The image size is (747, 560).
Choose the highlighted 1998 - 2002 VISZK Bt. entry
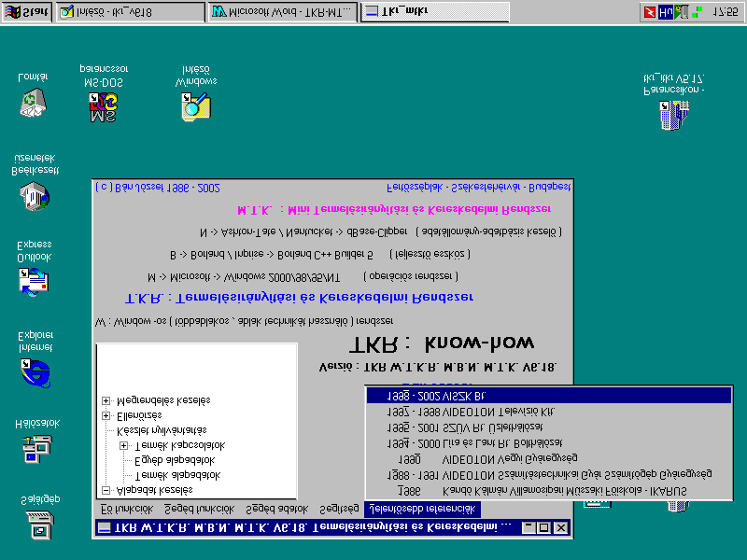point(549,396)
